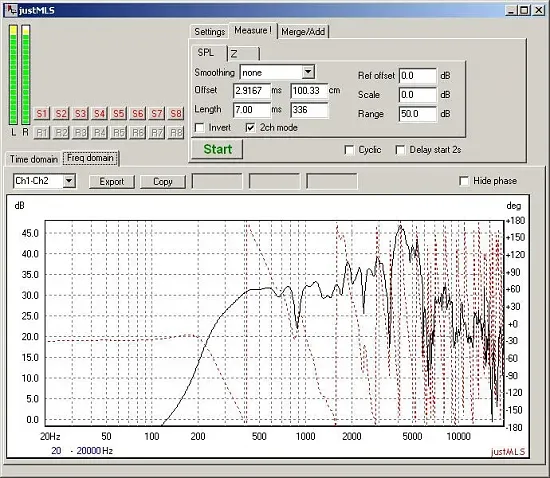Image resolution: width=550 pixels, height=478 pixels.
Task: Click the R8 recall slot button
Action: (x=176, y=133)
